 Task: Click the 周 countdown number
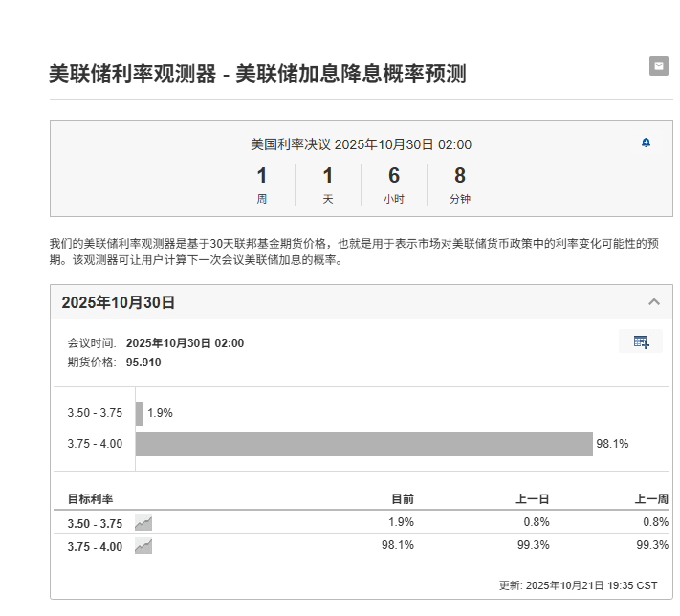click(x=261, y=175)
